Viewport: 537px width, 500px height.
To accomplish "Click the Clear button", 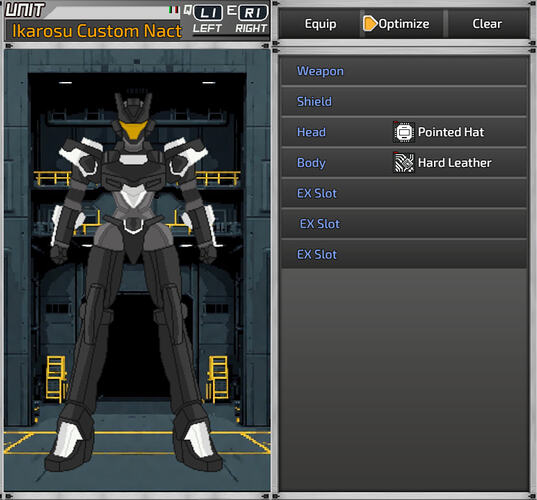I will pos(487,24).
